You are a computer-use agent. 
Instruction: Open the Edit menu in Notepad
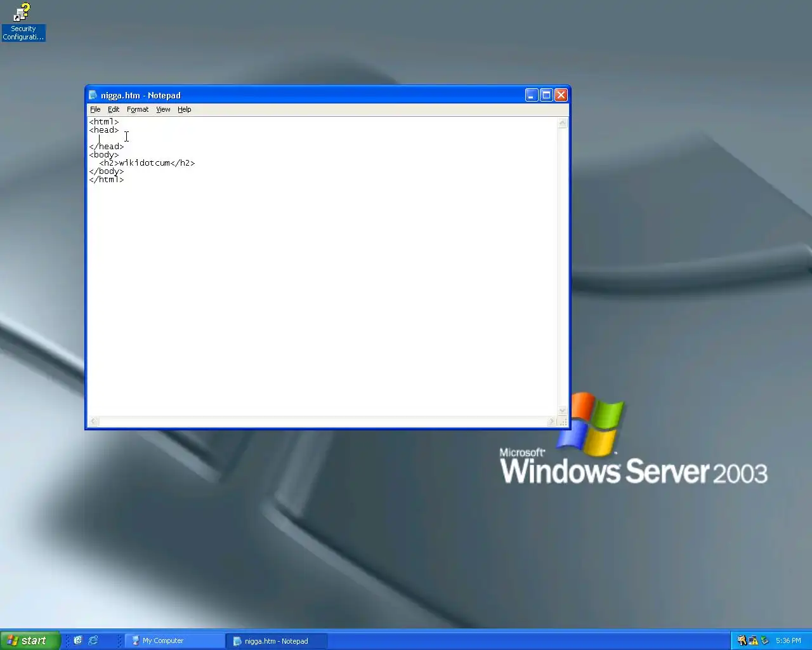point(114,109)
